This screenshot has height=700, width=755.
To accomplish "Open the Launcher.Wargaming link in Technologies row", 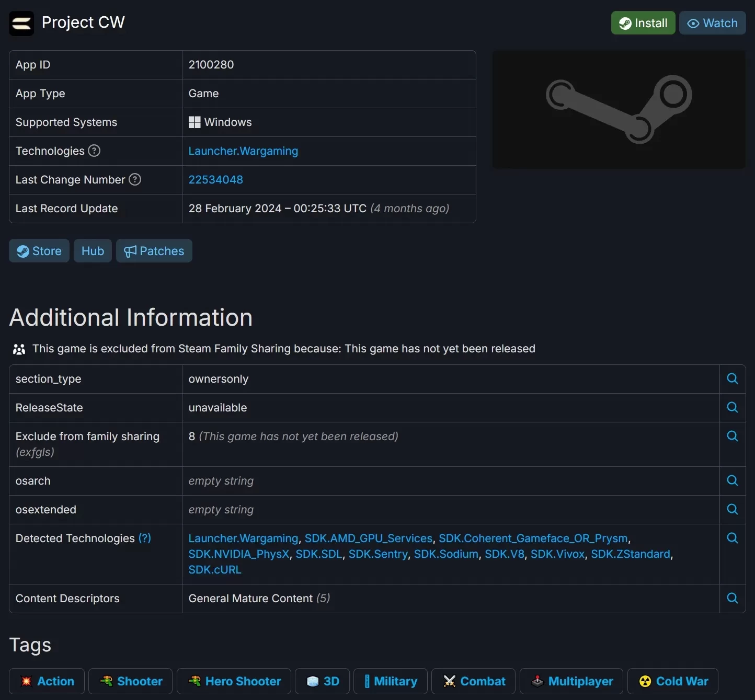I will (x=243, y=151).
